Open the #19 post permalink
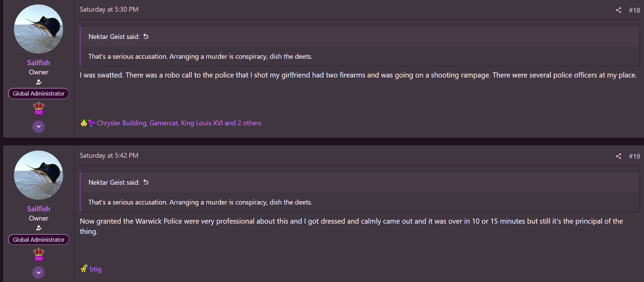The width and height of the screenshot is (644, 282). 634,156
